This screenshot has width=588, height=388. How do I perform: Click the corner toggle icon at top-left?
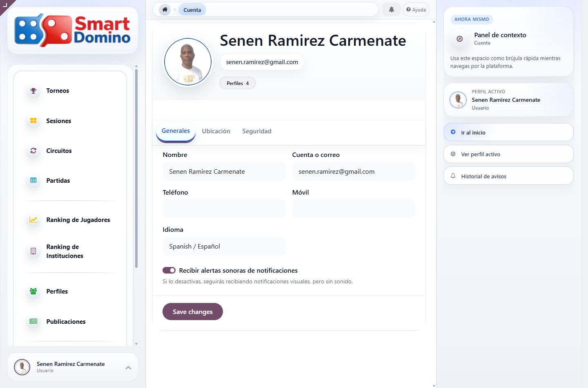pyautogui.click(x=5, y=4)
